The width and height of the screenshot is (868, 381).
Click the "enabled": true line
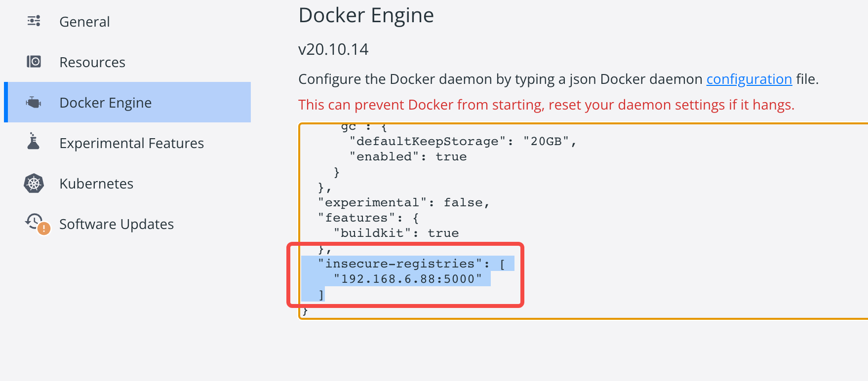point(408,157)
